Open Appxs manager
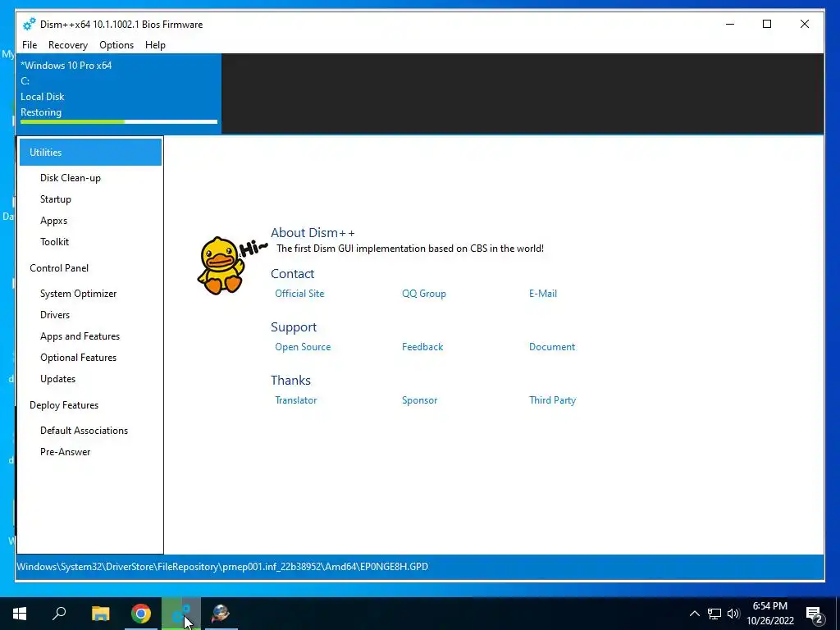Image resolution: width=840 pixels, height=630 pixels. (53, 221)
